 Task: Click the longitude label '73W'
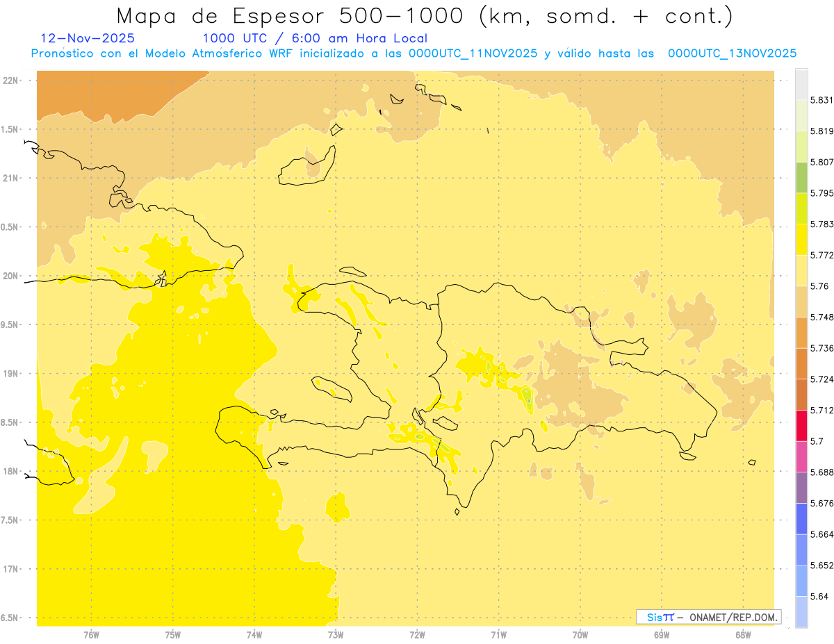(x=336, y=636)
